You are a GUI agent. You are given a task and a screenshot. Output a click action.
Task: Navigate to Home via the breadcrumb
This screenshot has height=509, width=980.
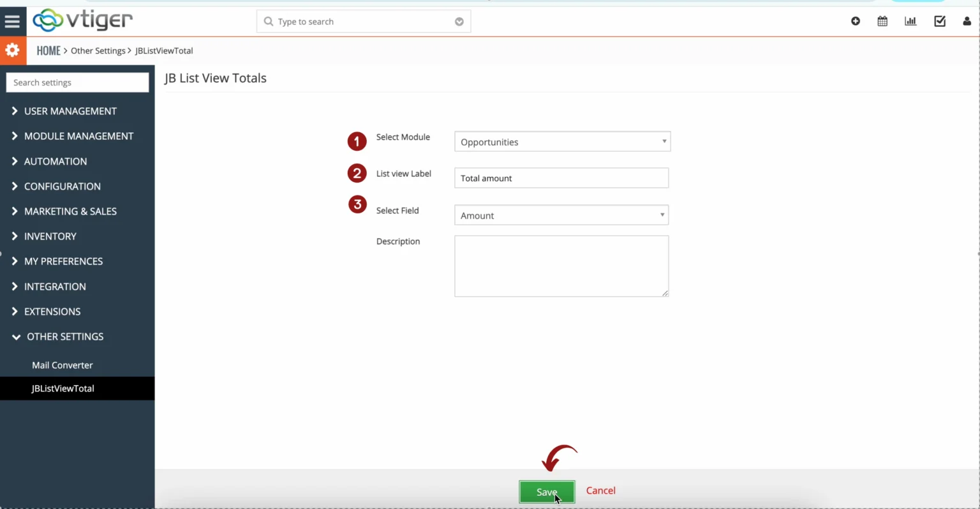tap(48, 50)
